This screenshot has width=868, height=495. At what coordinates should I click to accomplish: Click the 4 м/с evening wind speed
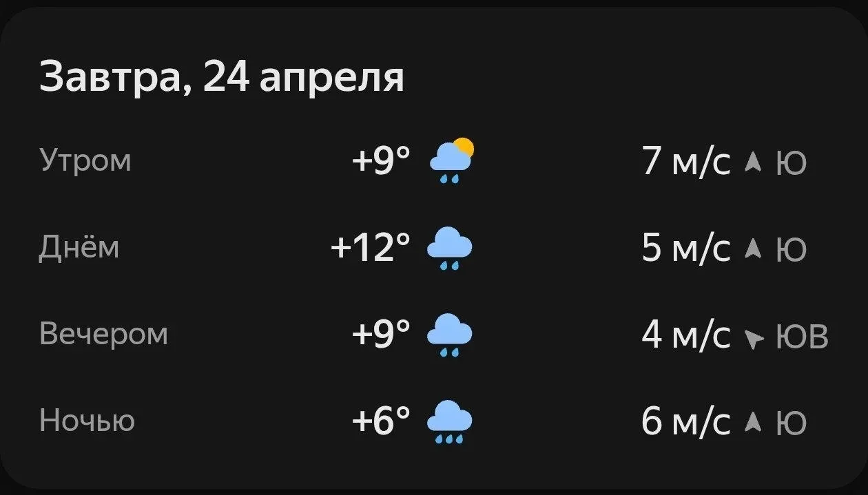(x=685, y=335)
